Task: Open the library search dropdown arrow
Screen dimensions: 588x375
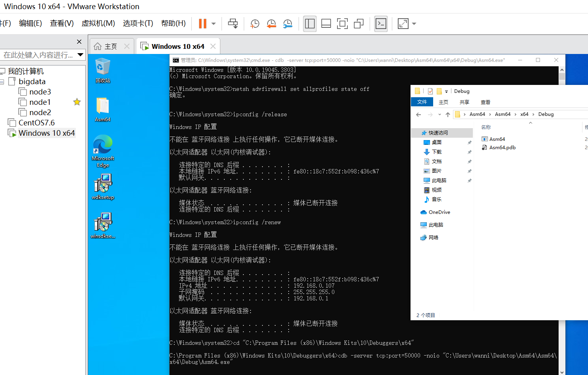Action: point(81,55)
